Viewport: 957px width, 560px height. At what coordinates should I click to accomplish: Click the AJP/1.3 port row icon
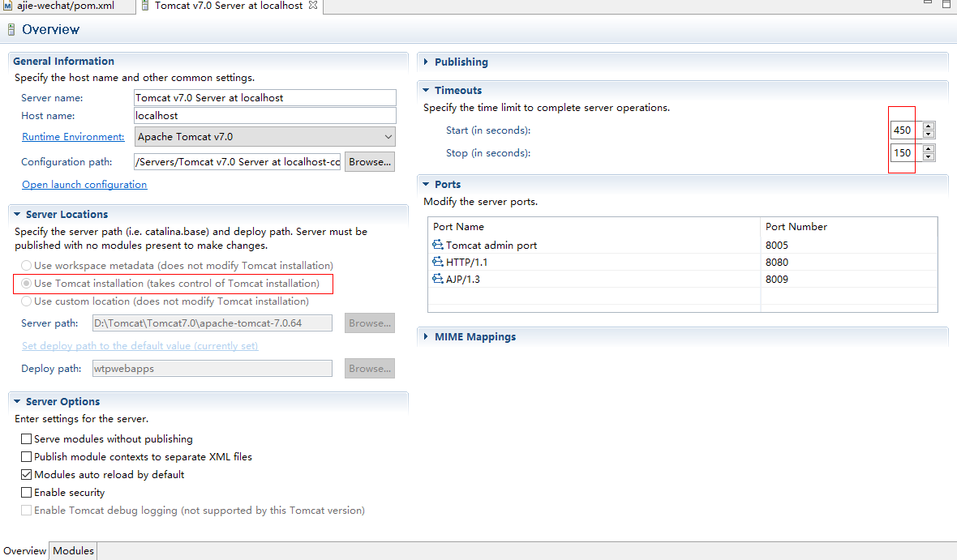(438, 279)
